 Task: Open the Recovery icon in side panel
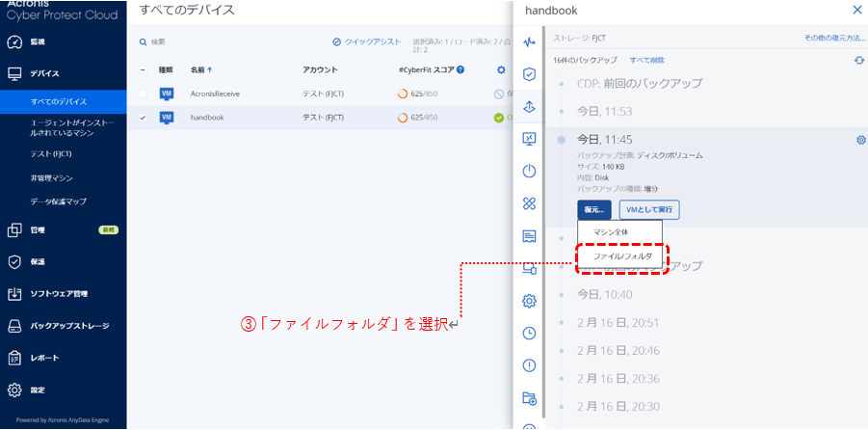[x=529, y=107]
